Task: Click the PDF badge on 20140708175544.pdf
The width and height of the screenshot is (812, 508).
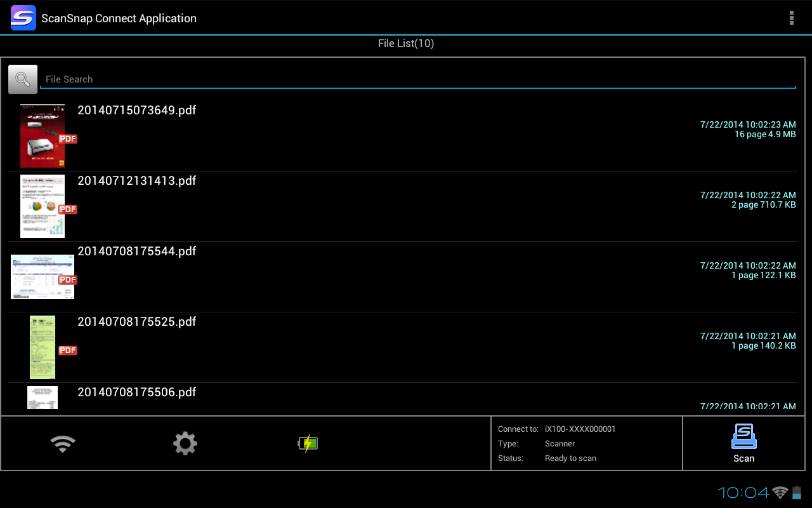Action: [x=68, y=280]
